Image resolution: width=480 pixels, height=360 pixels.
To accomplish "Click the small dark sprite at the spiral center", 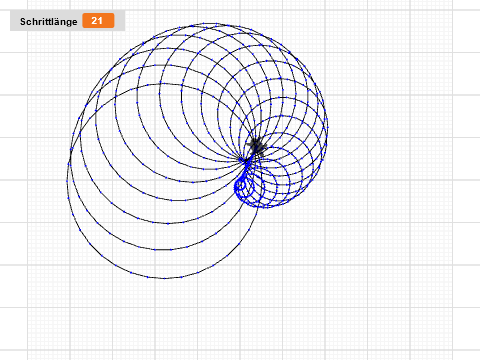I will [257, 147].
